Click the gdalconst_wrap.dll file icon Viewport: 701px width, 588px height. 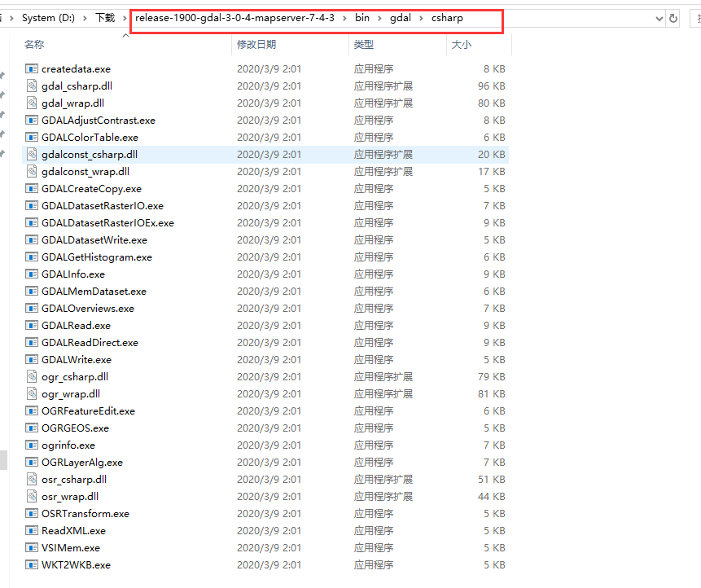(x=32, y=171)
